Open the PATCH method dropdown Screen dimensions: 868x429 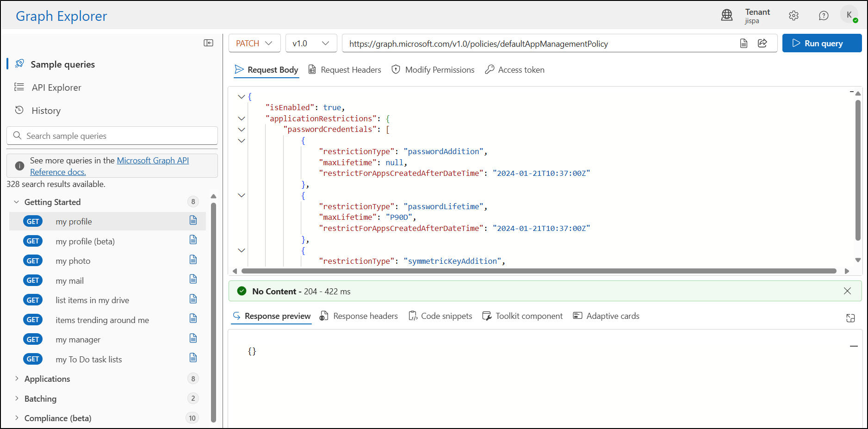(x=254, y=43)
